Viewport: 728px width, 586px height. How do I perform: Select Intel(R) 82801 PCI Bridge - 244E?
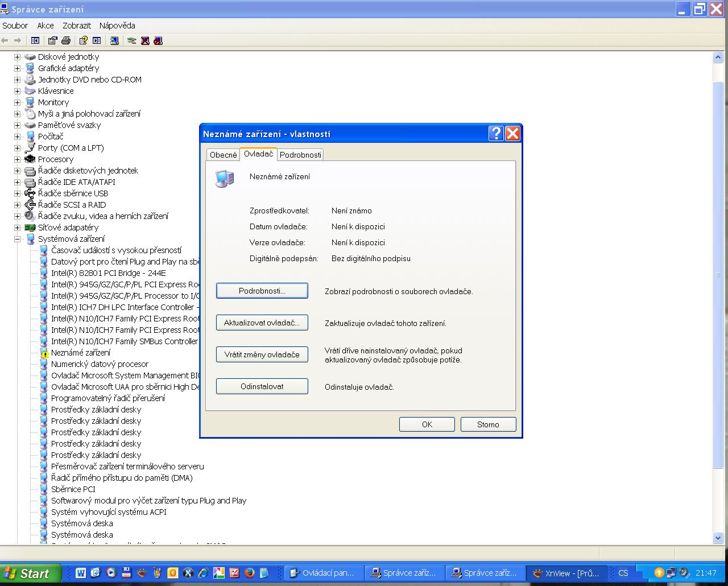[109, 273]
